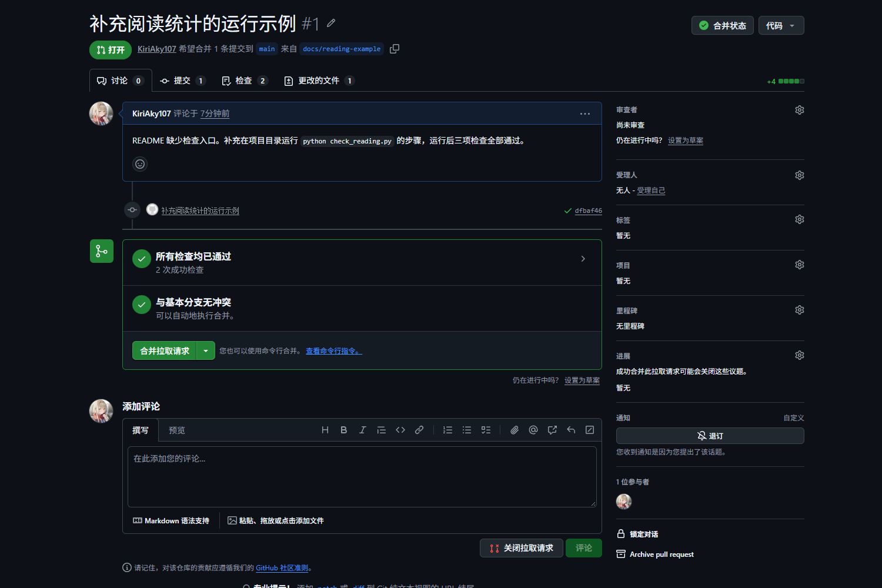Open the 标签 settings gear
Image resolution: width=882 pixels, height=588 pixels.
click(799, 219)
